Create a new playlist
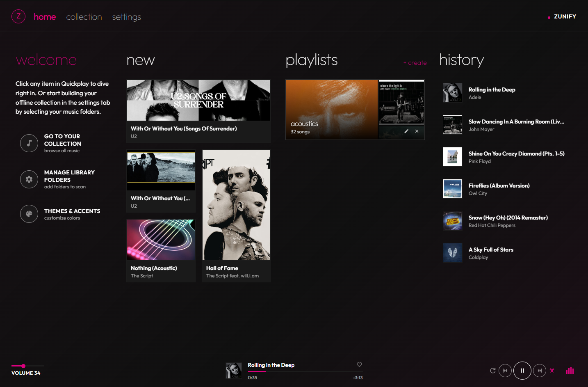588x387 pixels. tap(415, 63)
